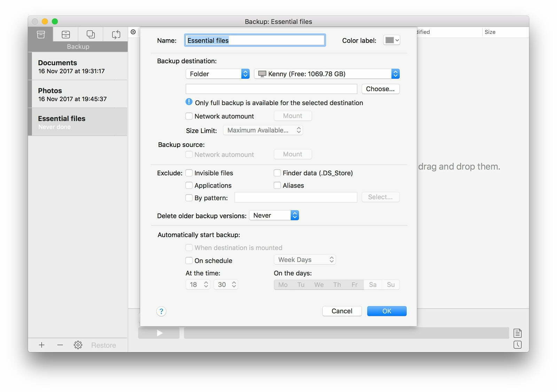Toggle the On schedule checkbox

[189, 261]
